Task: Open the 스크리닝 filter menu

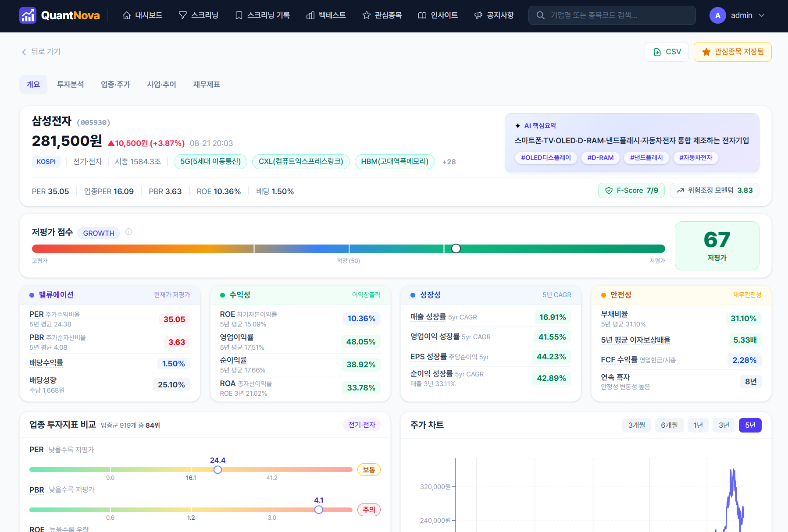Action: coord(199,15)
